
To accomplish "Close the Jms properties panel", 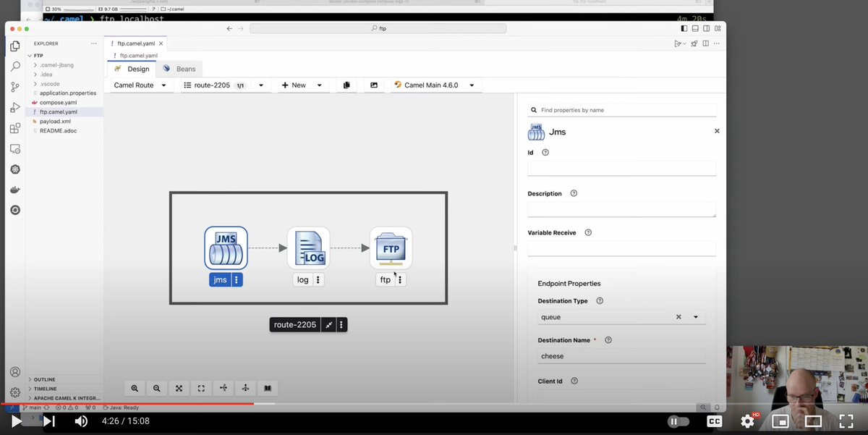I will coord(717,131).
